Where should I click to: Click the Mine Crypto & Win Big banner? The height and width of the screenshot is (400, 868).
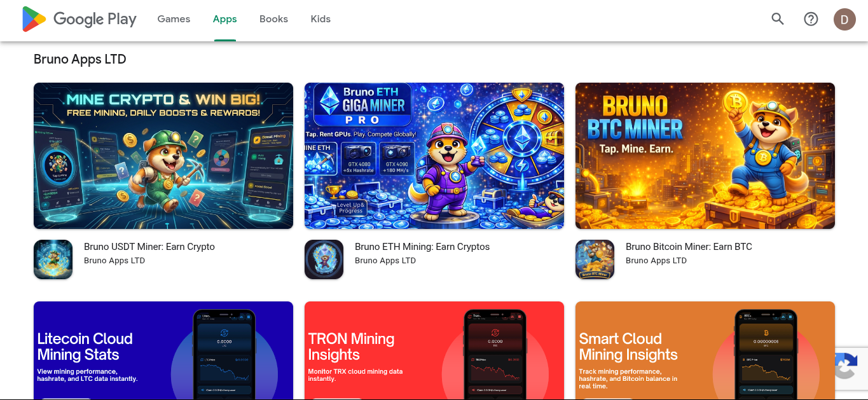[x=163, y=156]
